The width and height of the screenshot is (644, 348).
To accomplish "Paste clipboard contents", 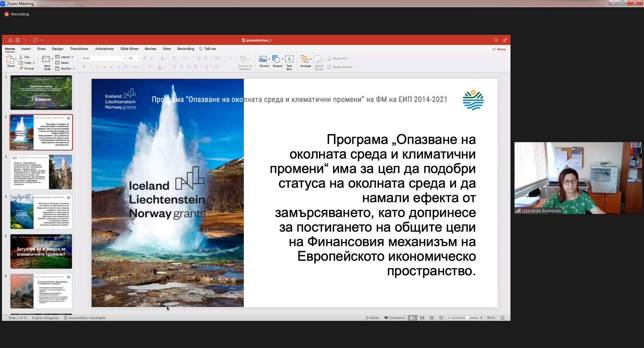I will 10,61.
